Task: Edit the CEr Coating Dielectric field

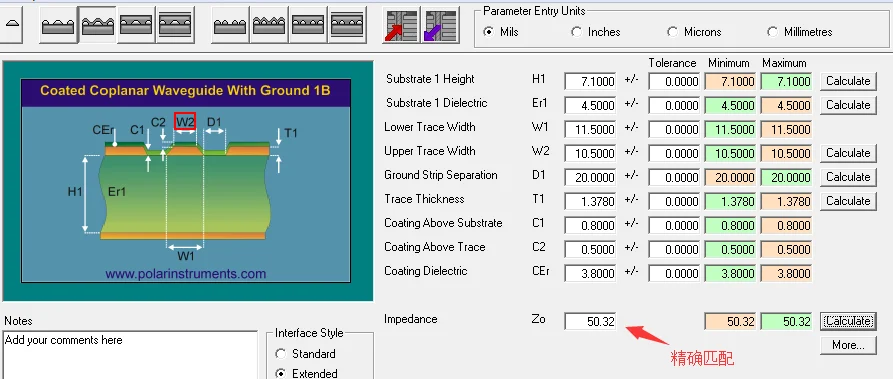Action: click(x=590, y=273)
